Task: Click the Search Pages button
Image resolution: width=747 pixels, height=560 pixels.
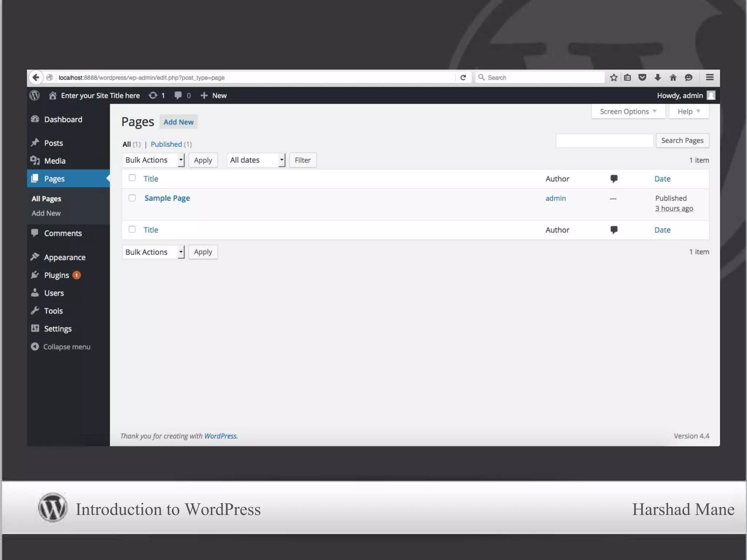Action: 682,140
